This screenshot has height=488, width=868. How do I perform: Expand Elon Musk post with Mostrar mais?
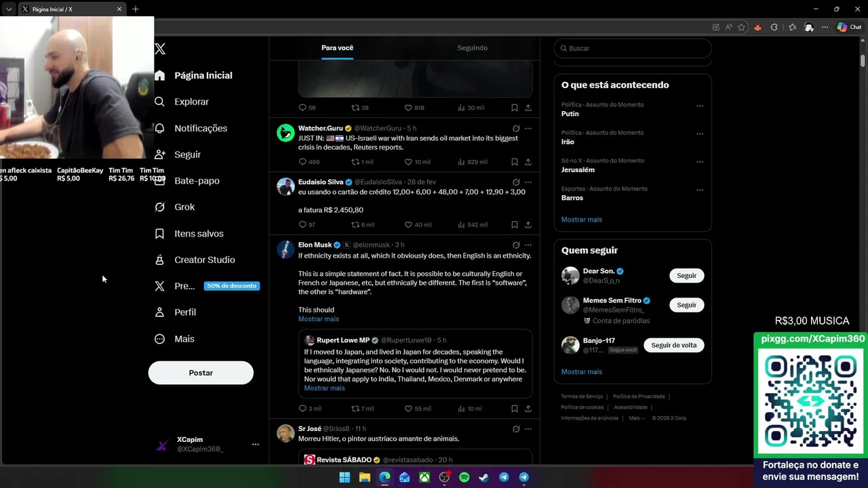coord(319,319)
